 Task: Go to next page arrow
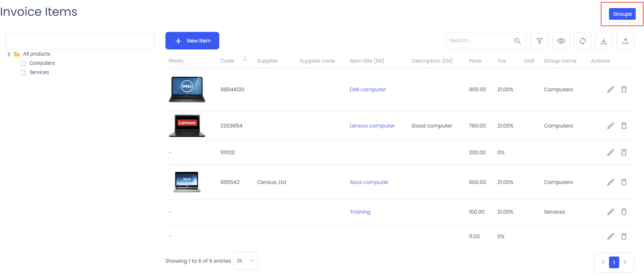(625, 262)
